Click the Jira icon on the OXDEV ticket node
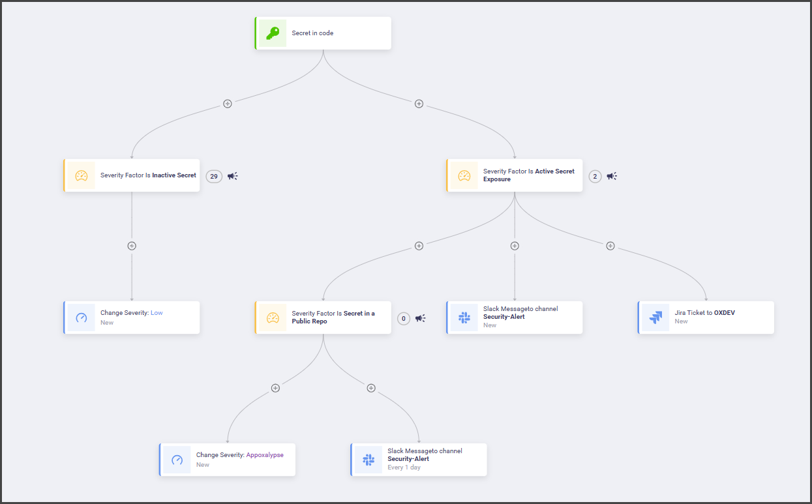 coord(655,318)
